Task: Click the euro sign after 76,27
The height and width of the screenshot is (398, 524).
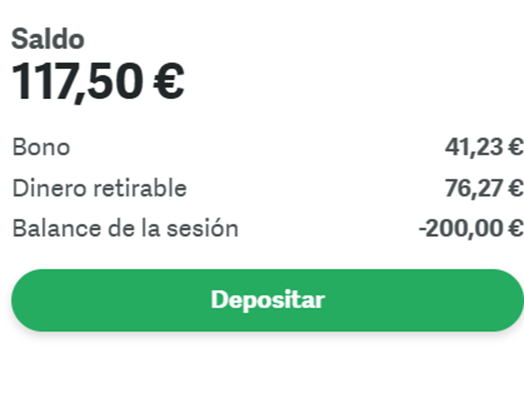Action: point(516,188)
